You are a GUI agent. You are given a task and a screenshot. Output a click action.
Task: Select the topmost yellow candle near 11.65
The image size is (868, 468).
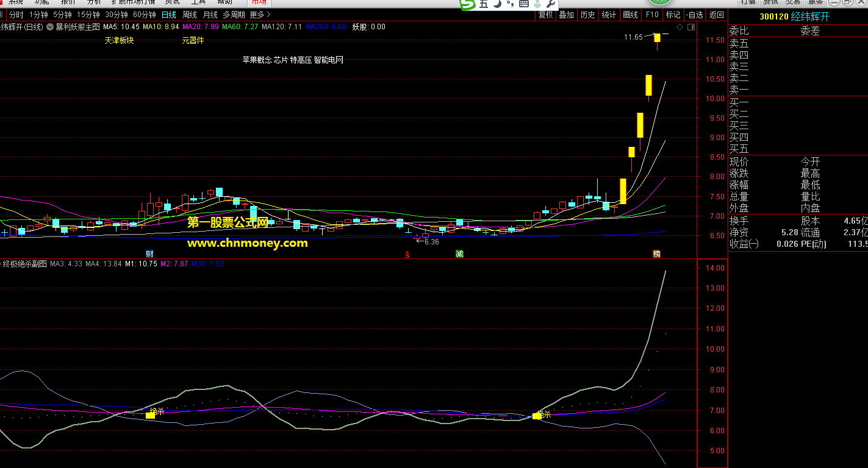tap(658, 38)
